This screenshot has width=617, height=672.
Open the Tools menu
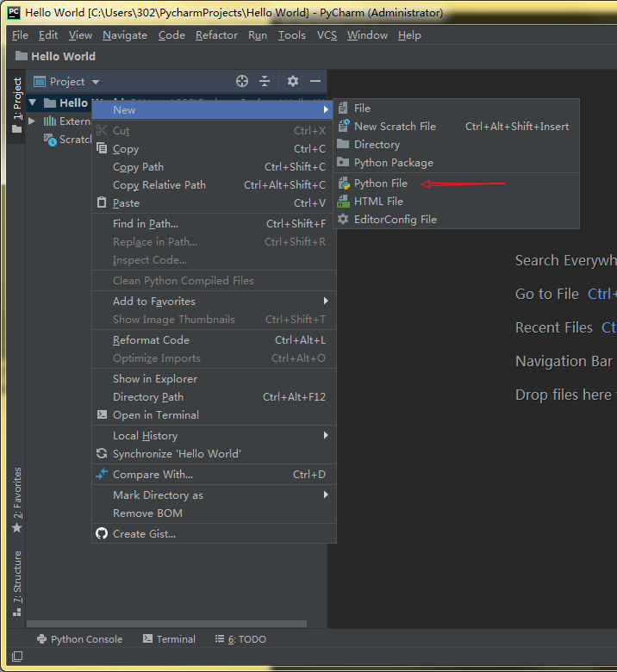pos(291,35)
